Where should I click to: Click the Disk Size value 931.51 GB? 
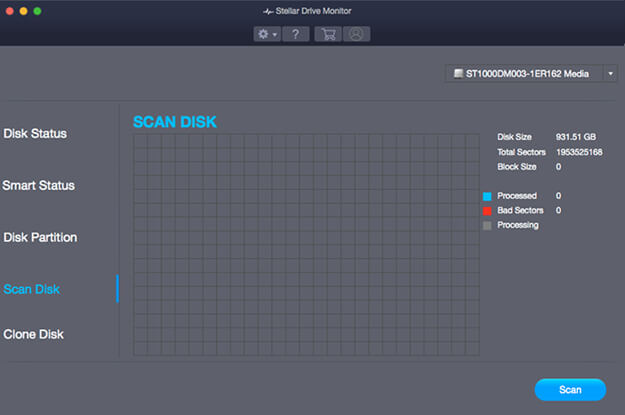tap(576, 137)
